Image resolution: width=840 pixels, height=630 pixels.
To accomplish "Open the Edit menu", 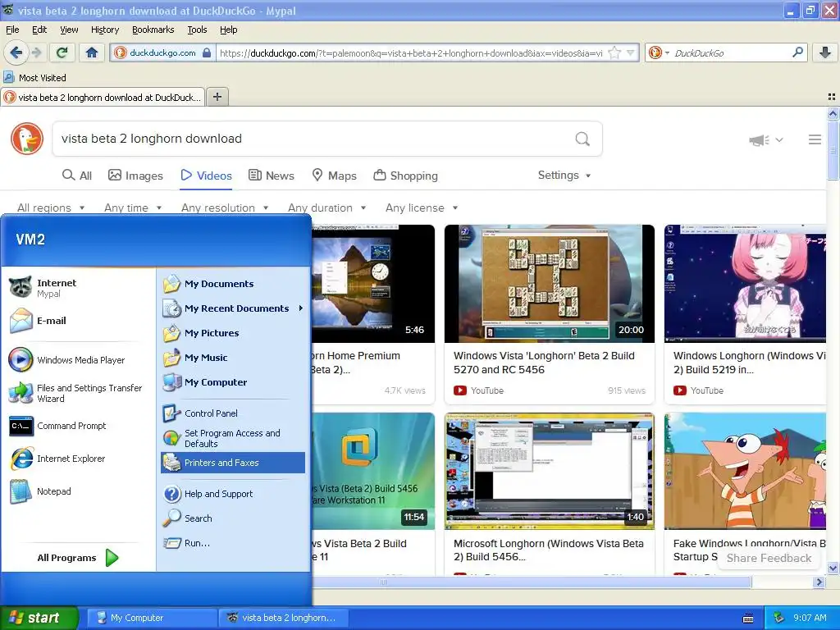I will coord(39,30).
